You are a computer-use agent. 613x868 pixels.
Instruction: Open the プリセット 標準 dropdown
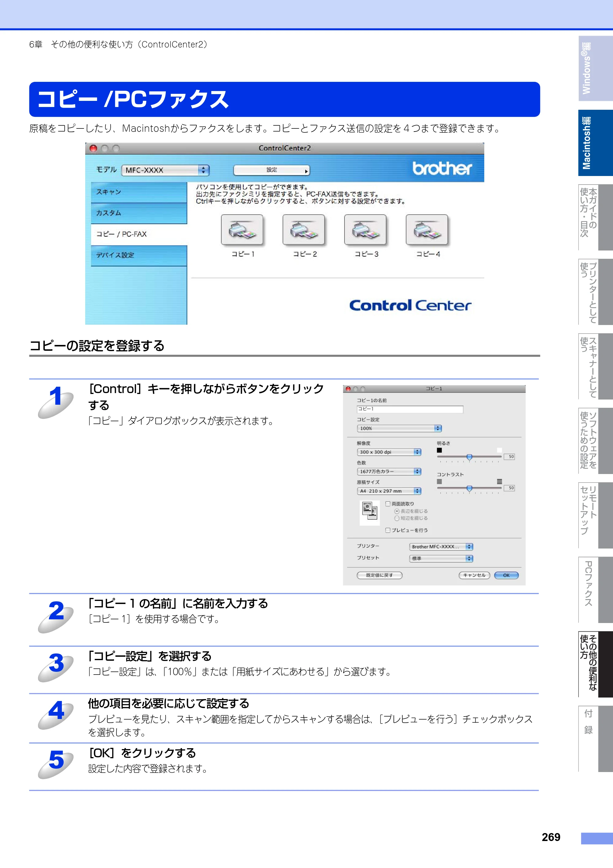(441, 558)
